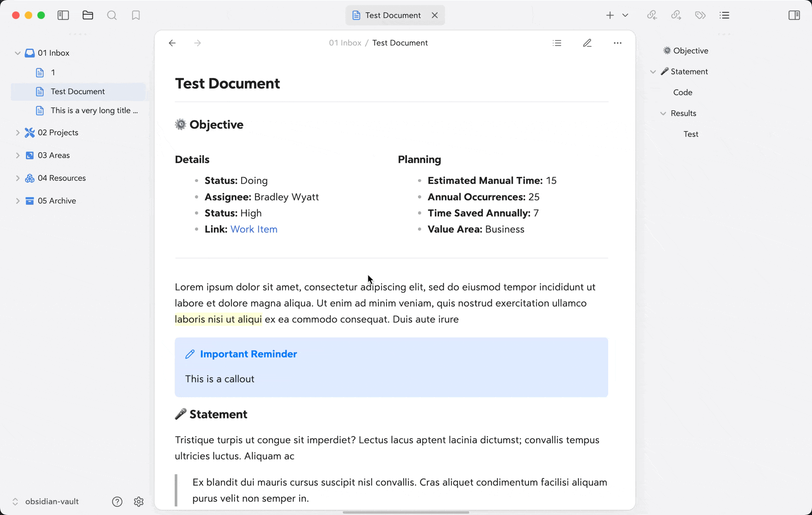
Task: Open the bookmarks panel icon
Action: tap(136, 15)
